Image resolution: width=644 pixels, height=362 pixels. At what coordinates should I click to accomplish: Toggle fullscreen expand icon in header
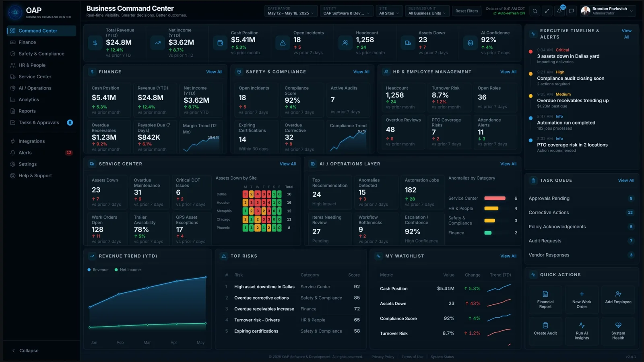(x=547, y=11)
